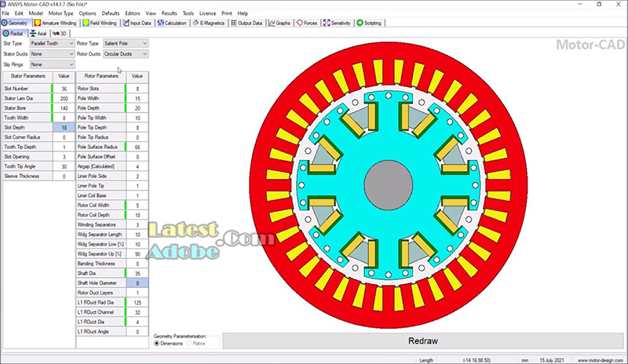The image size is (628, 364).
Task: Click the L1 RDuct Rad Dia value field
Action: coord(137,303)
